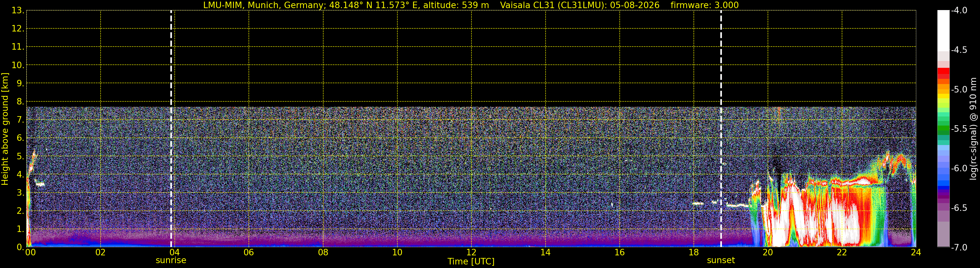This screenshot has height=268, width=980.
Task: Click the '0.' height tick label
Action: 20,247
